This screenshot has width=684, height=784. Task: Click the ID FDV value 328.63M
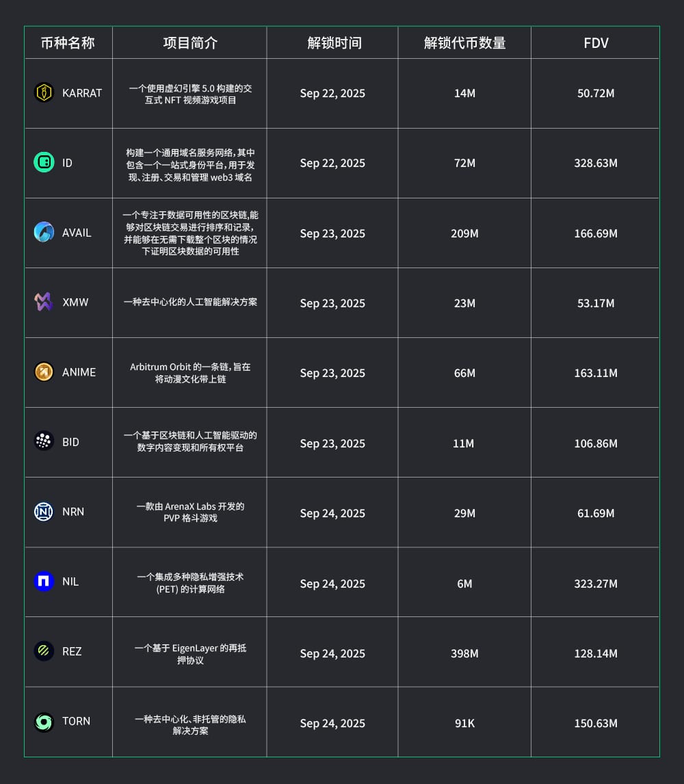coord(596,164)
